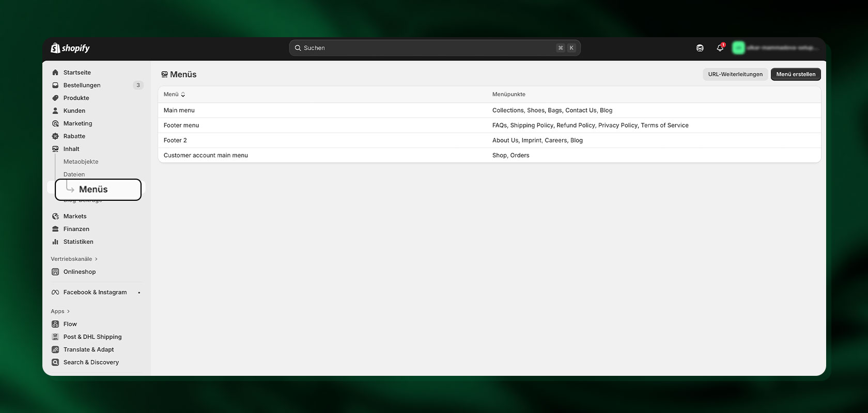This screenshot has width=868, height=413.
Task: Click the URL-Weiterleitungen button
Action: click(x=735, y=74)
